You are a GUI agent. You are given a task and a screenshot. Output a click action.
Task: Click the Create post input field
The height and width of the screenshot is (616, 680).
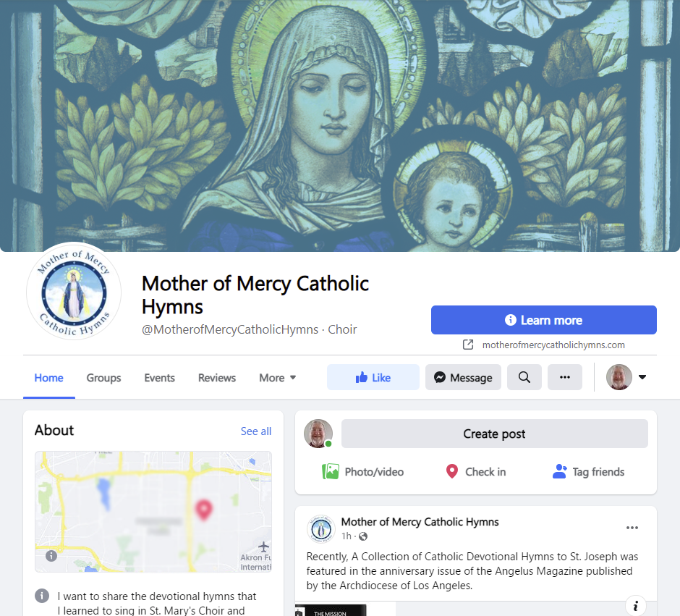494,434
